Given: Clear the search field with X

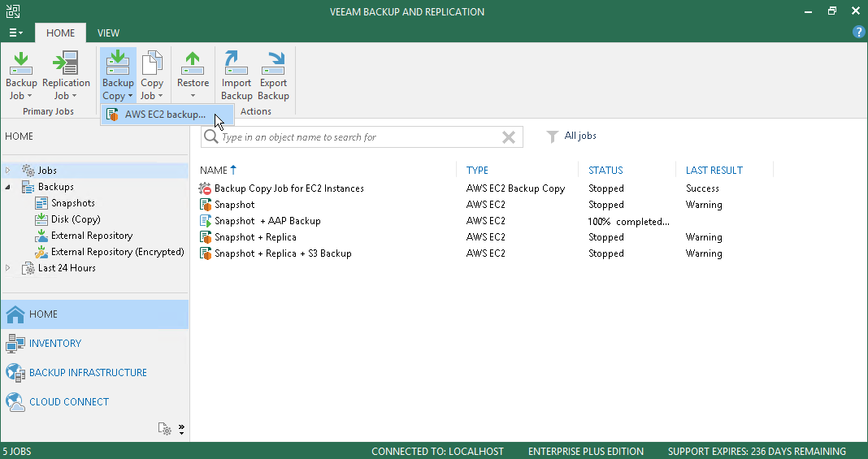Looking at the screenshot, I should point(509,137).
